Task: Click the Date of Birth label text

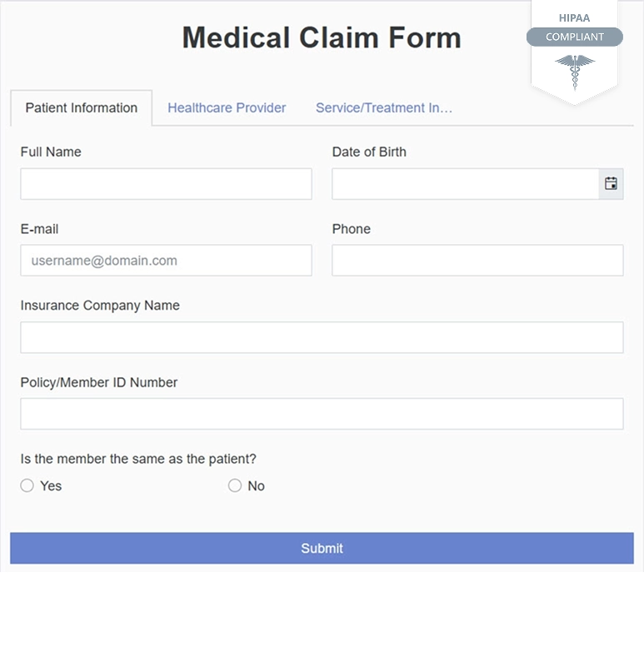Action: (x=369, y=152)
